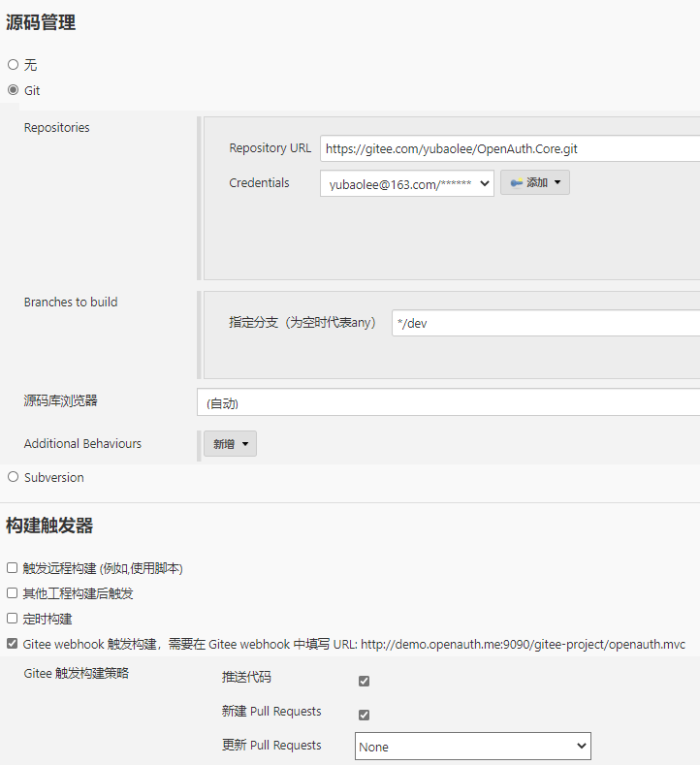The height and width of the screenshot is (765, 700).
Task: Click the key icon on the 添加 button
Action: click(516, 182)
